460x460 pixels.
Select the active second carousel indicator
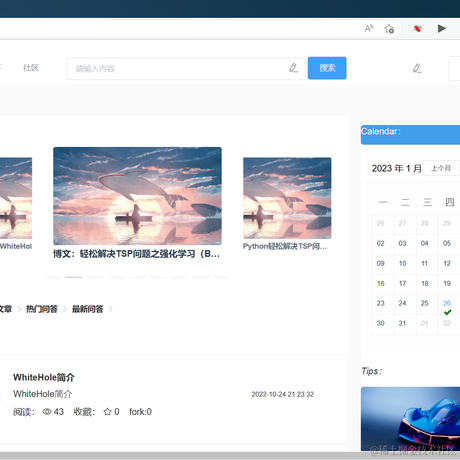(74, 277)
